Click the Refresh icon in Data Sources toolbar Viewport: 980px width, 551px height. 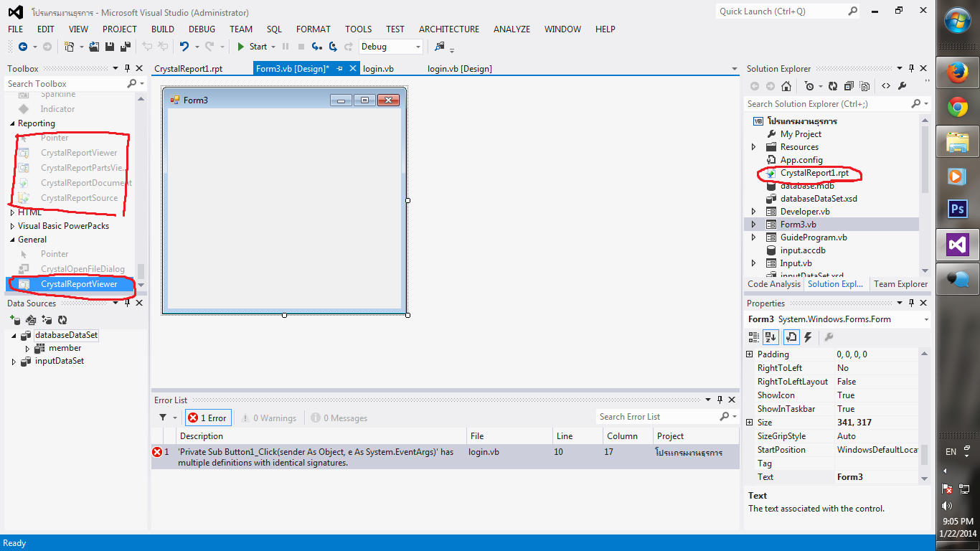(x=62, y=320)
